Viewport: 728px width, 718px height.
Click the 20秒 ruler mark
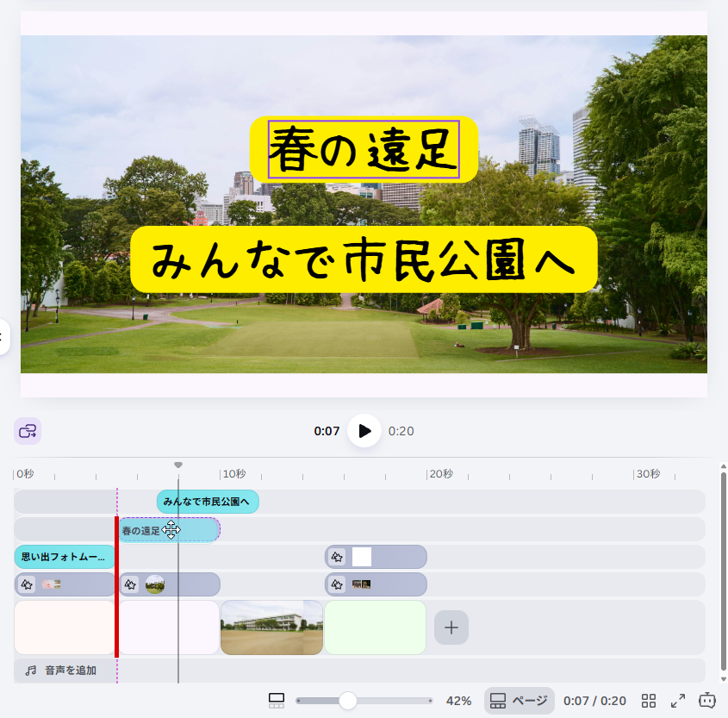pos(440,474)
